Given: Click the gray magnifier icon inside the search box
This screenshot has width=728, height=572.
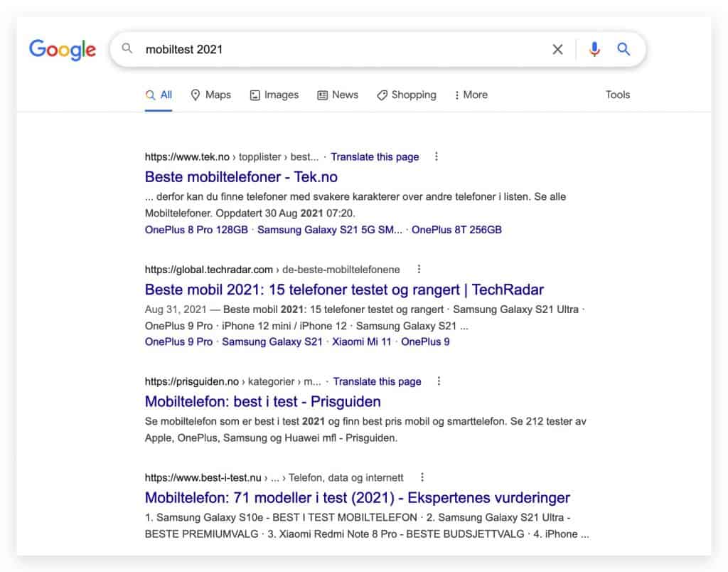Looking at the screenshot, I should point(127,48).
